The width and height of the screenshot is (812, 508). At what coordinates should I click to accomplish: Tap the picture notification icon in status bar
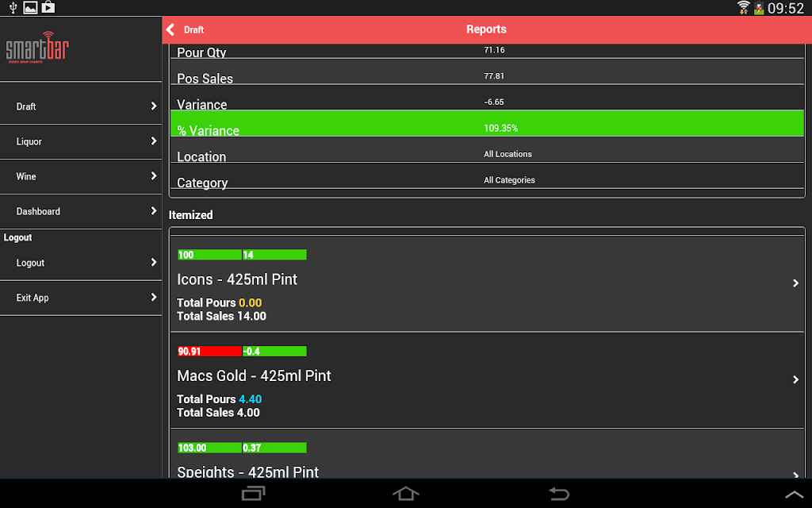(31, 7)
